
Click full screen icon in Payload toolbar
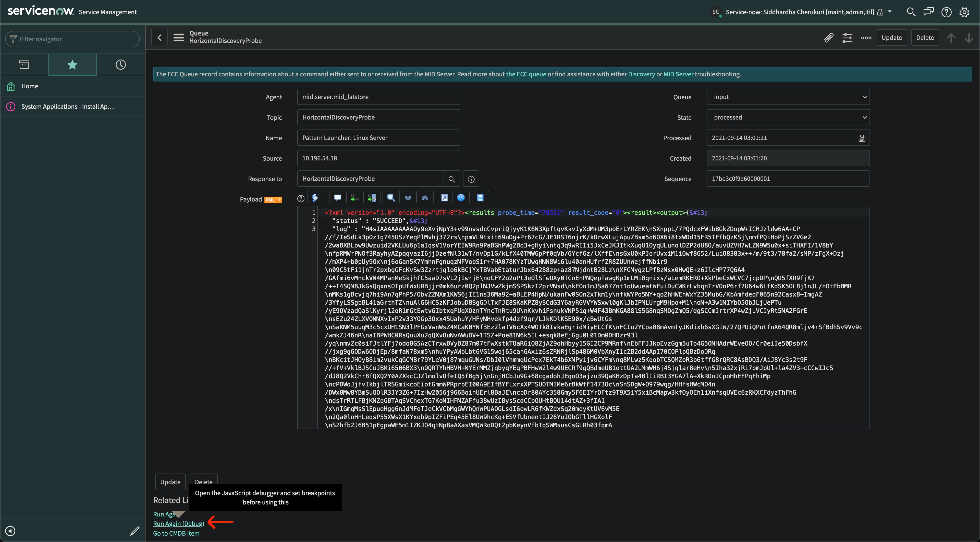pyautogui.click(x=444, y=197)
